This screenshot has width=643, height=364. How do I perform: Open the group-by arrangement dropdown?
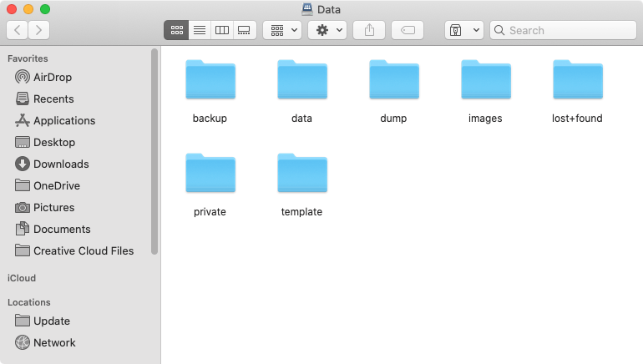[x=282, y=30]
